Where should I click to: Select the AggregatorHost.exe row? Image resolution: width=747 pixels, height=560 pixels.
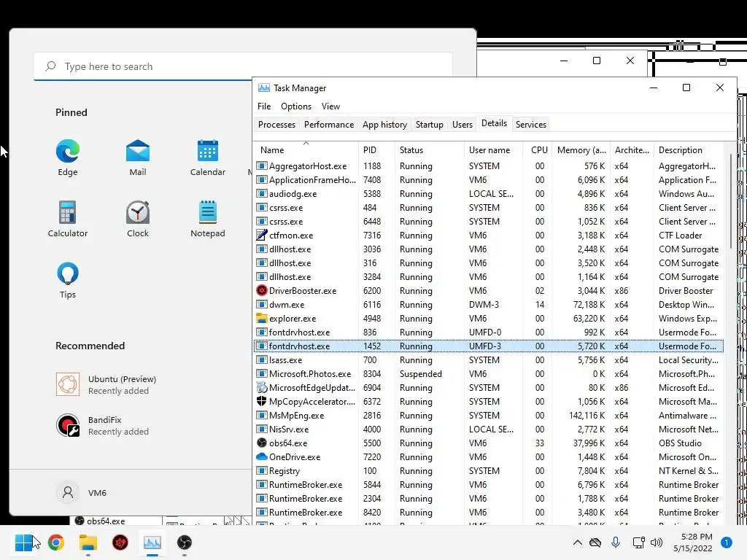489,166
